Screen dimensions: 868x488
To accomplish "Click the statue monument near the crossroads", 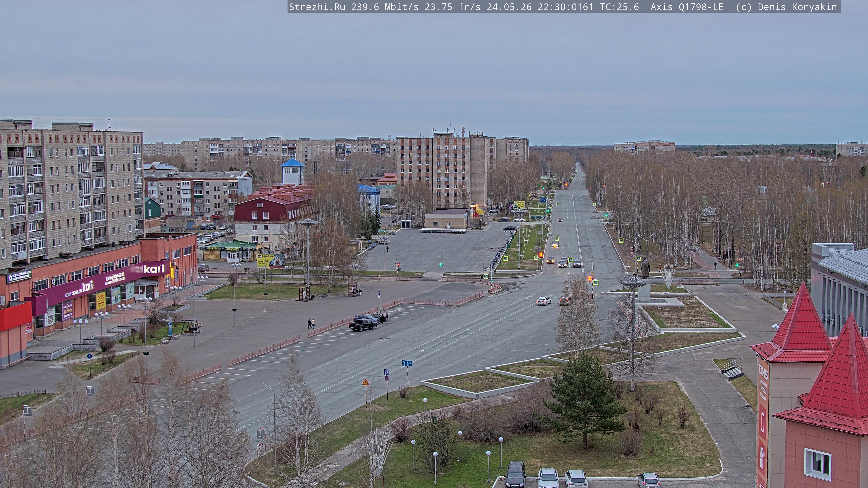I will [645, 268].
